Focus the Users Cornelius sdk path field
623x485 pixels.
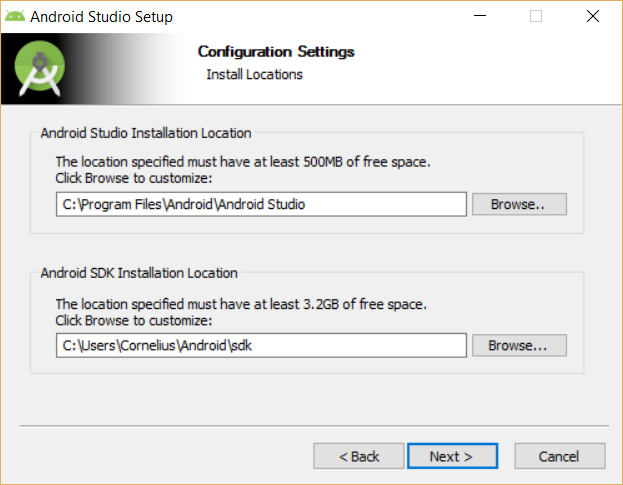click(261, 345)
